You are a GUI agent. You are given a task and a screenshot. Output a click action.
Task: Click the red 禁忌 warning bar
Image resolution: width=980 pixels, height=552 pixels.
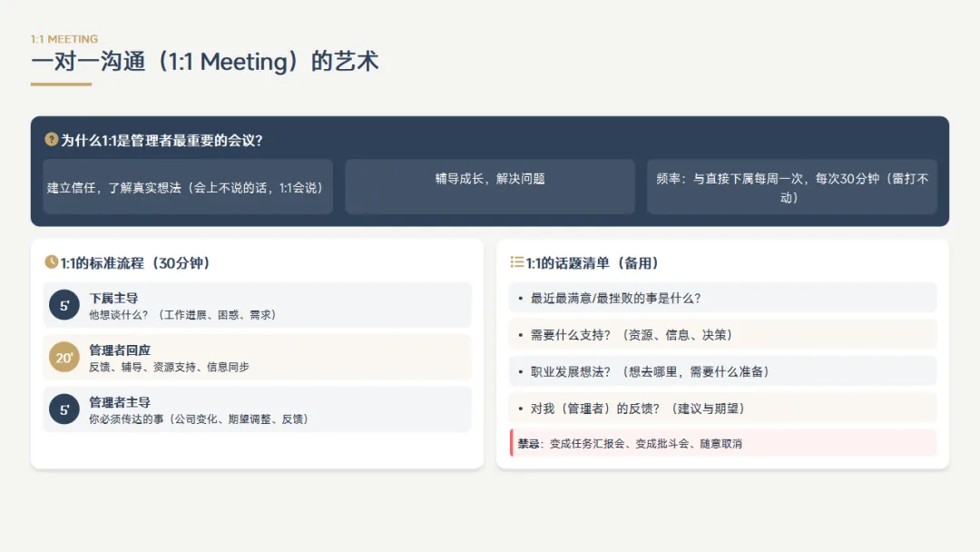[723, 443]
